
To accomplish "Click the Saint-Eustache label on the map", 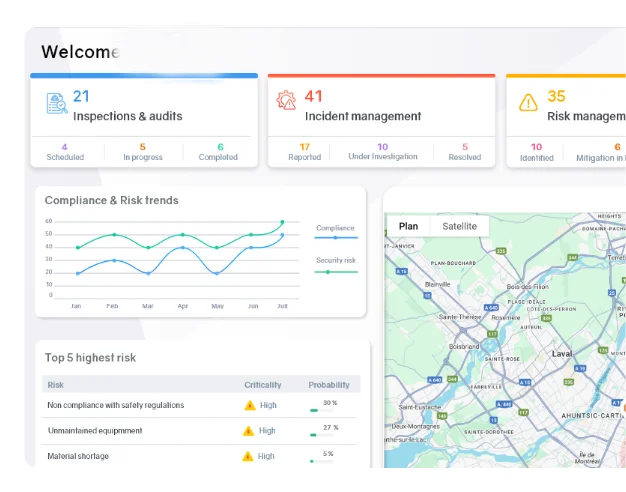I will pyautogui.click(x=420, y=407).
